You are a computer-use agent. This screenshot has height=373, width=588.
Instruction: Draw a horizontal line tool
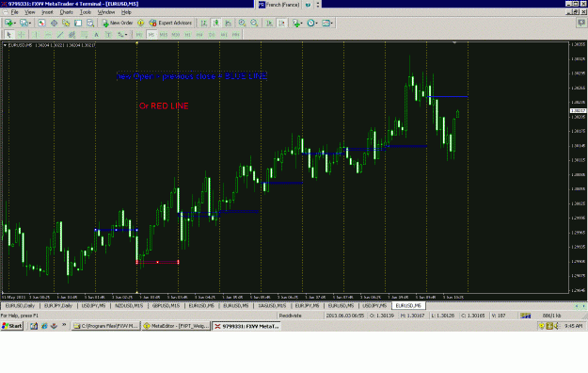pyautogui.click(x=48, y=35)
